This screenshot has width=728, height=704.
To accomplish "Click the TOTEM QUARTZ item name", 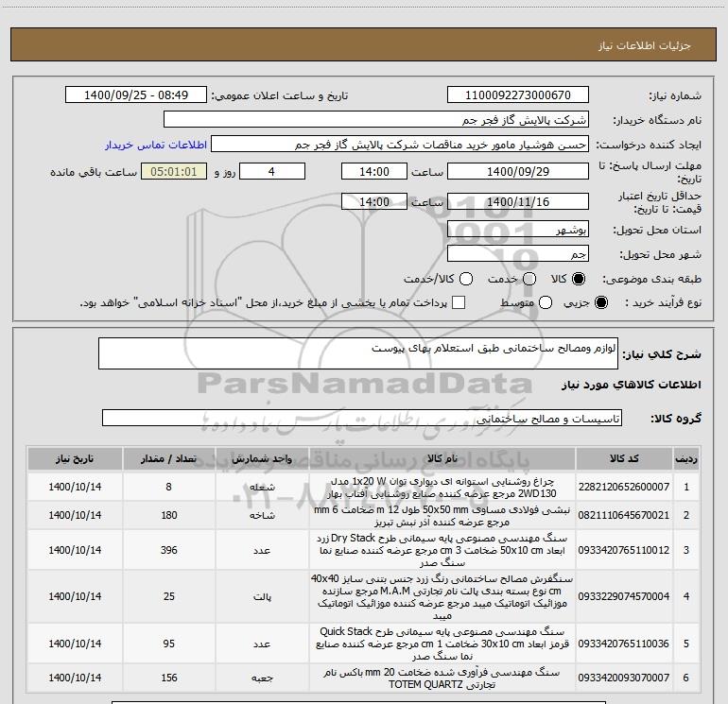I will [x=442, y=678].
